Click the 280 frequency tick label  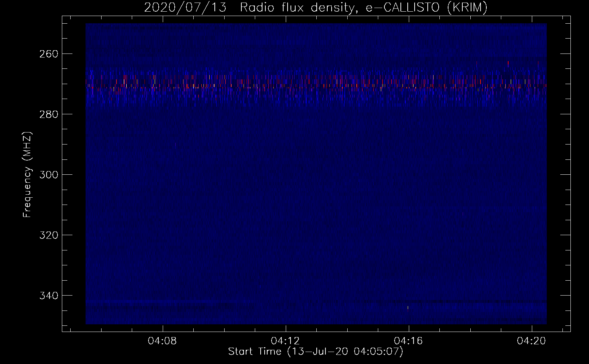[49, 114]
